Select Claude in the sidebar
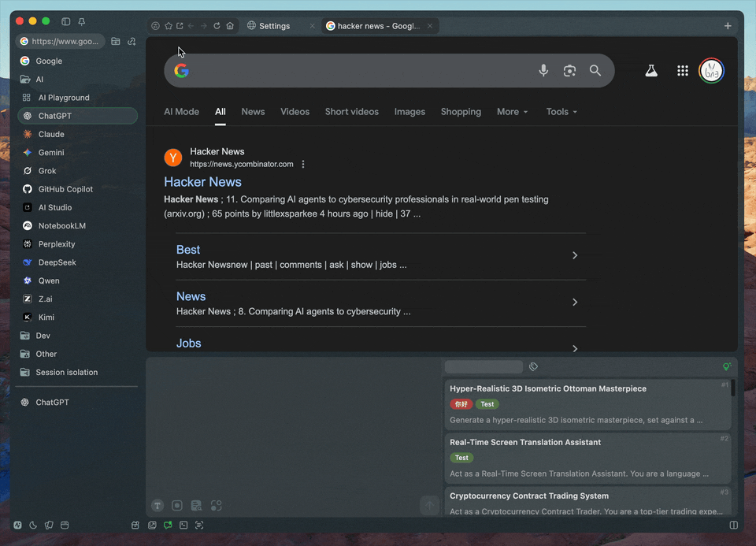756x546 pixels. tap(77, 134)
